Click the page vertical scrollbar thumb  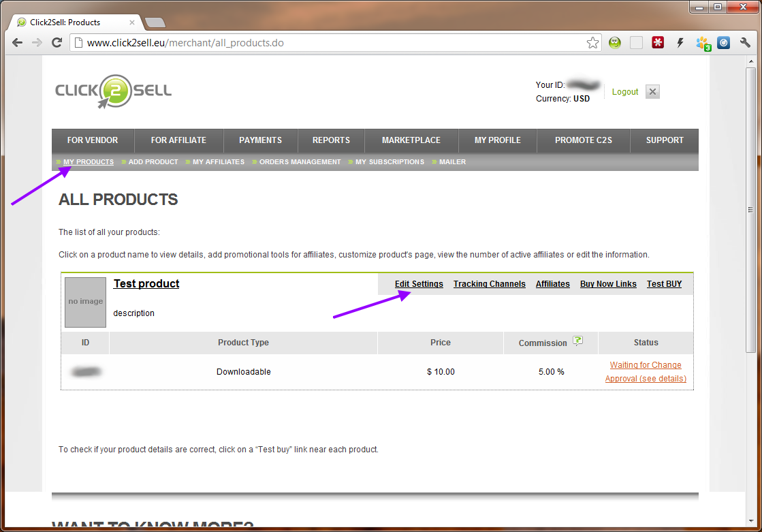[x=751, y=210]
